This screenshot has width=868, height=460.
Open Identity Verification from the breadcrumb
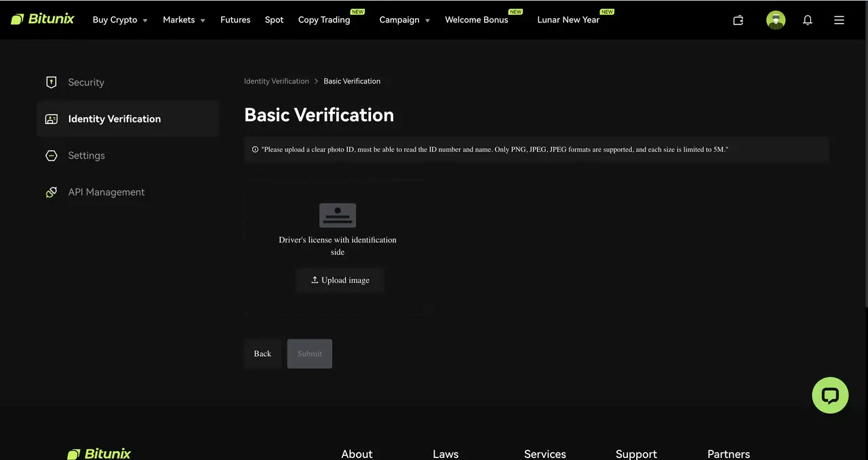click(276, 81)
